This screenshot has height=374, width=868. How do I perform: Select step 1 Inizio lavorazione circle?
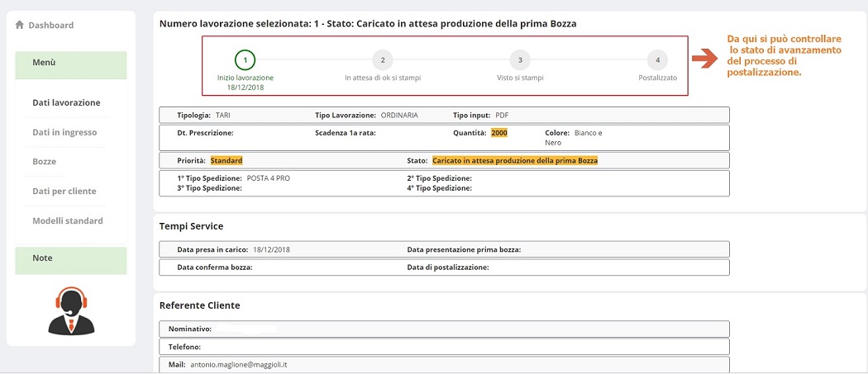tap(245, 59)
